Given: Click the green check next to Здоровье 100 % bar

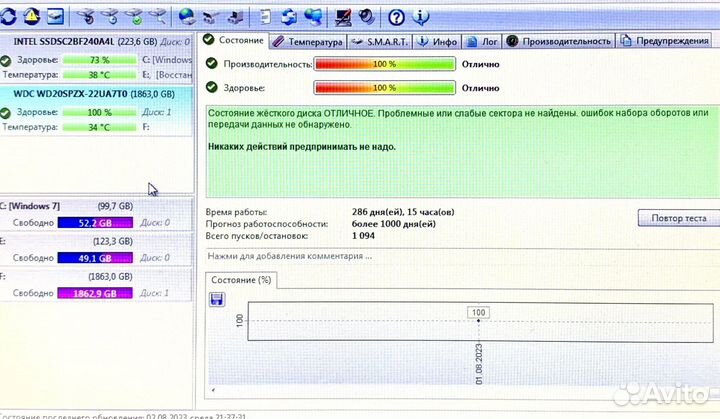Looking at the screenshot, I should pos(212,87).
